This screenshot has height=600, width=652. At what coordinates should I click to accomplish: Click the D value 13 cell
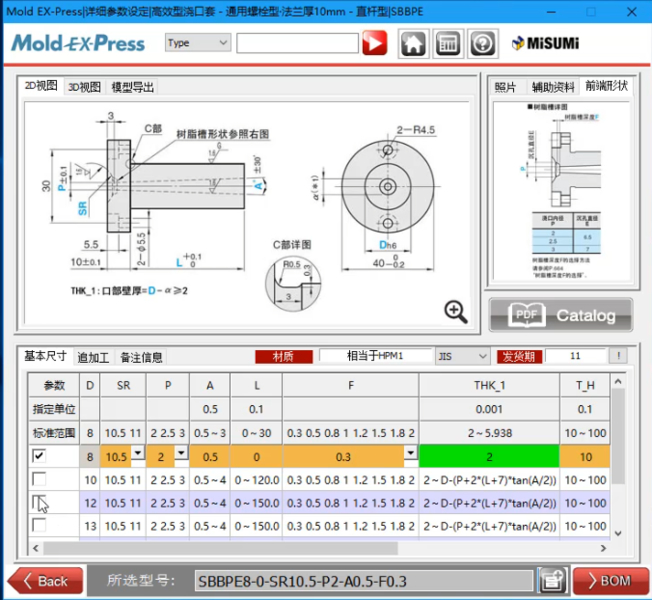click(90, 526)
